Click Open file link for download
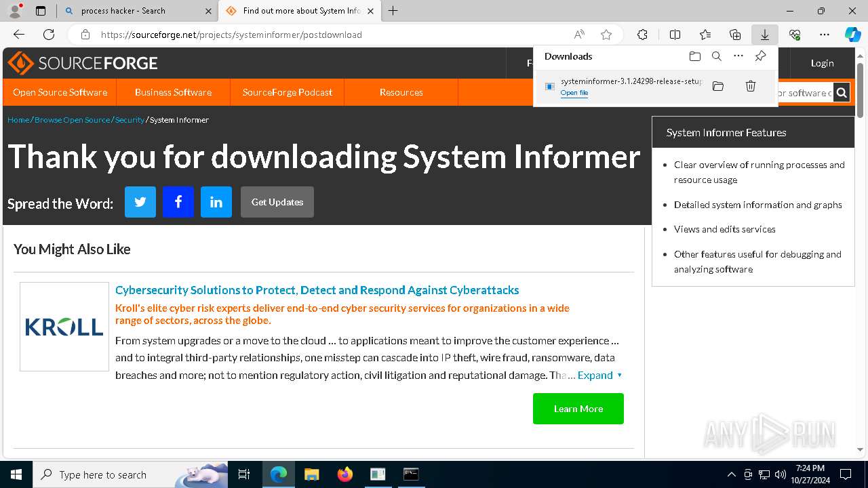Image resolution: width=868 pixels, height=488 pixels. point(574,93)
